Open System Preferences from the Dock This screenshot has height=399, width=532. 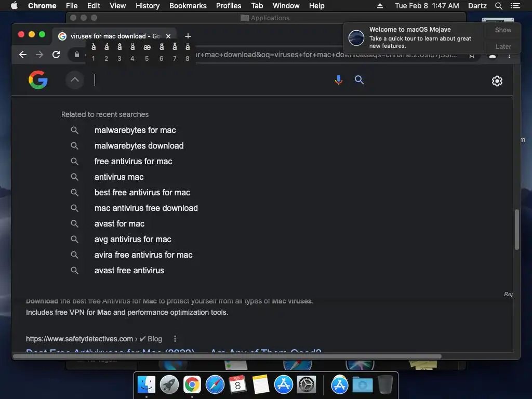tap(307, 385)
